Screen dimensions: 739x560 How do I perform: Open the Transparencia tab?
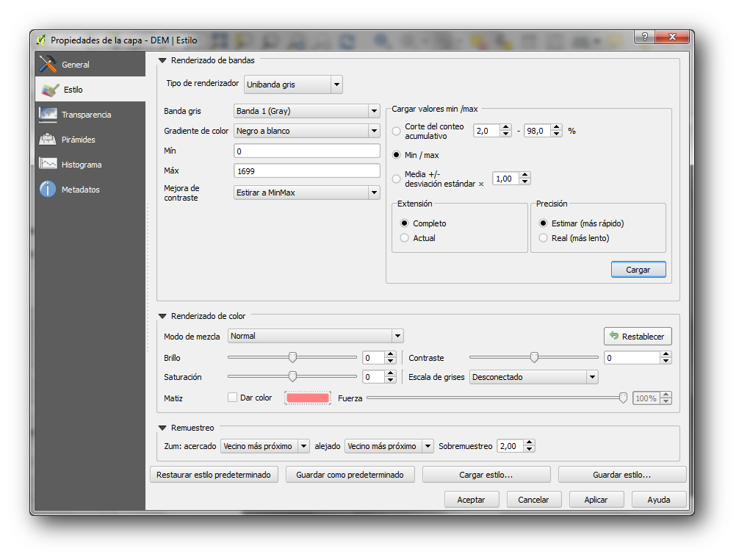tap(90, 115)
